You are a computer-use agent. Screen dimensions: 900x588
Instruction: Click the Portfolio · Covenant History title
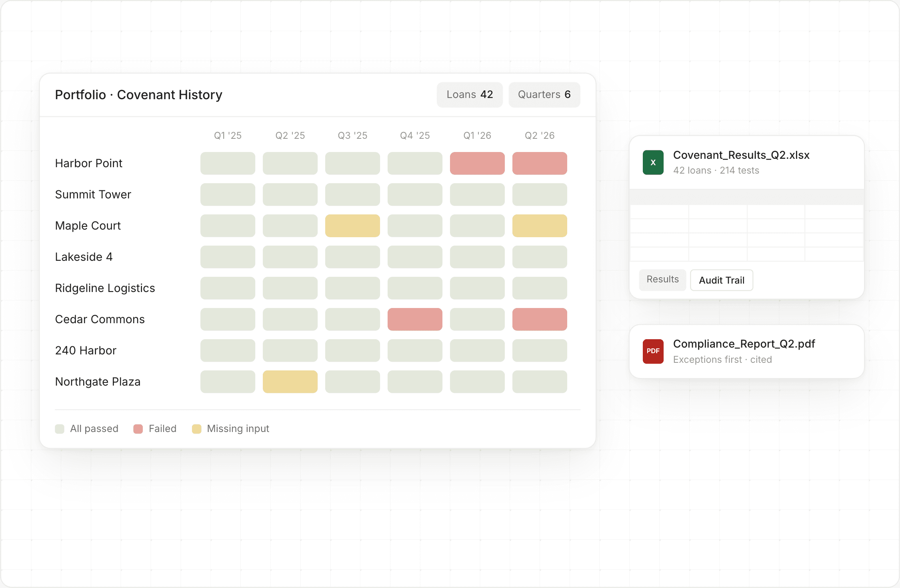pos(138,95)
